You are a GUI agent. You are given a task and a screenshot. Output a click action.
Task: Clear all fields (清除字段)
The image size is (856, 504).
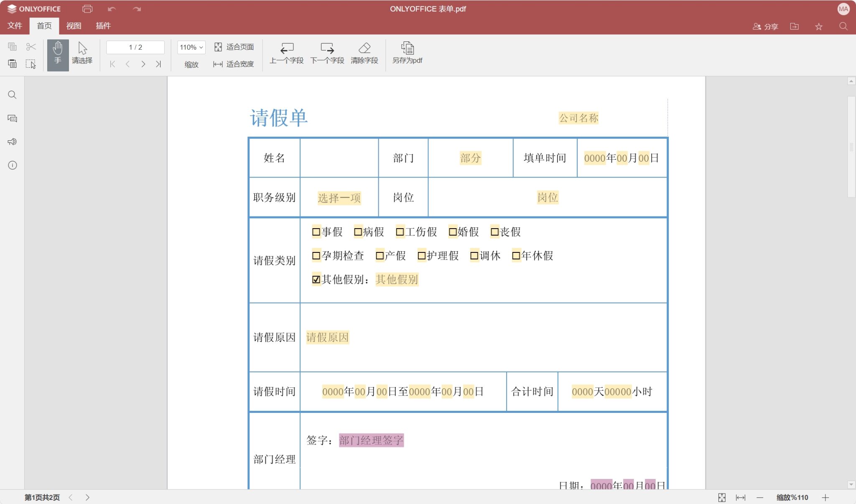pos(364,53)
